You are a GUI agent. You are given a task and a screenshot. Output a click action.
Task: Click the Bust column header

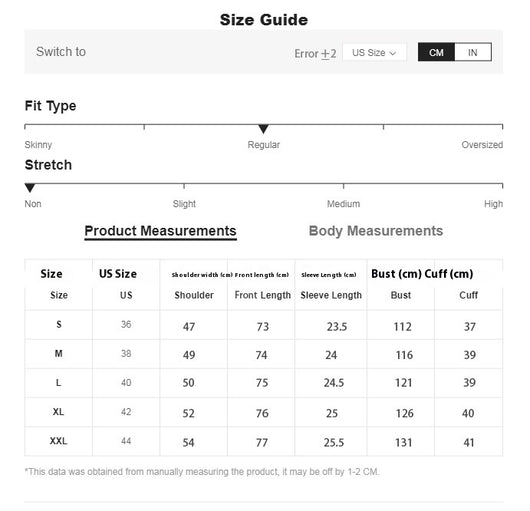401,295
